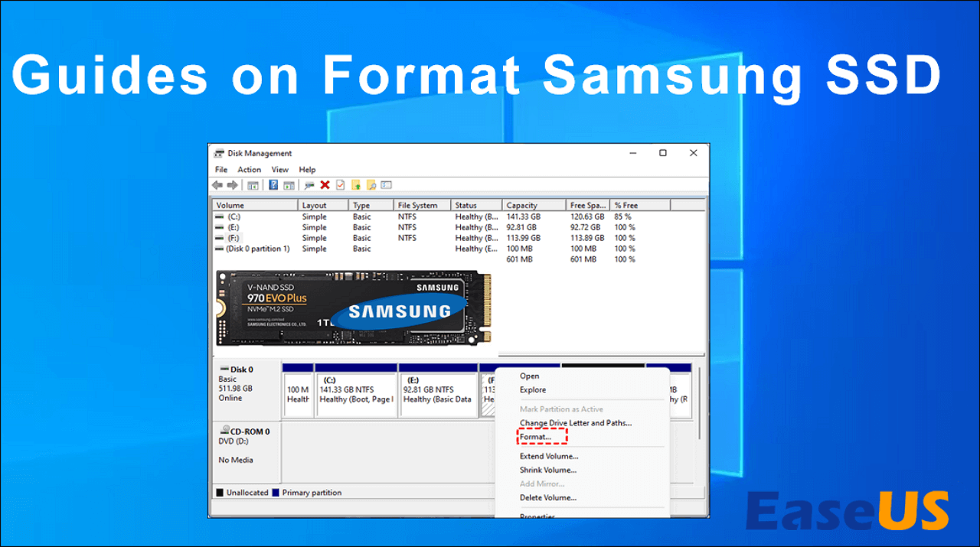
Task: Click the Unallocated legend label
Action: point(247,493)
